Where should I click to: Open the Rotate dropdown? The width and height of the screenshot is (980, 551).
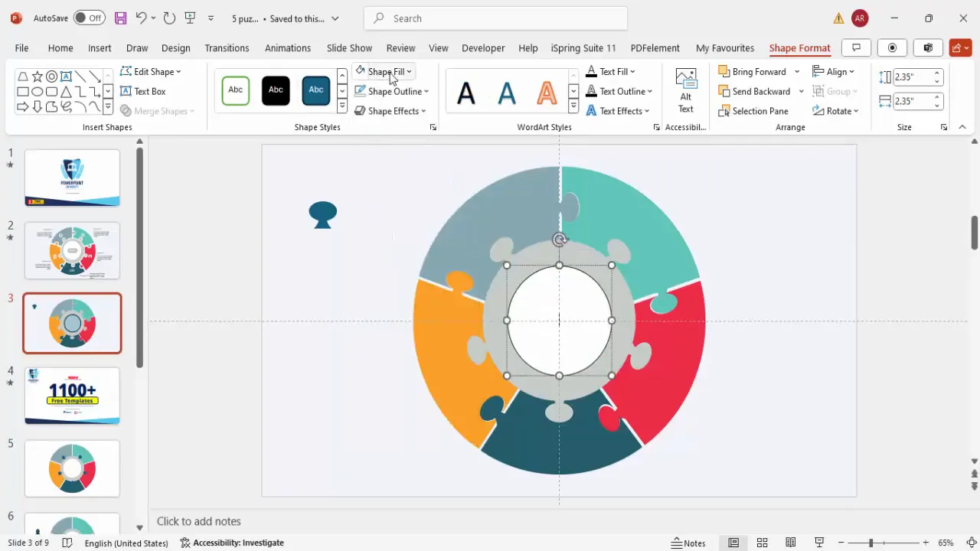click(835, 111)
